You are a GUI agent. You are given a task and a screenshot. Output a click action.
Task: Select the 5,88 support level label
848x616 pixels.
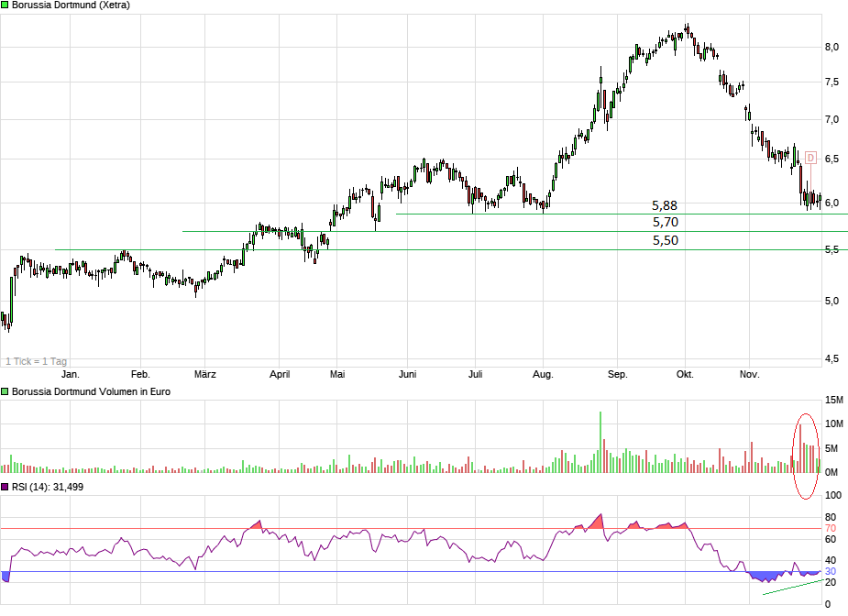click(x=665, y=205)
